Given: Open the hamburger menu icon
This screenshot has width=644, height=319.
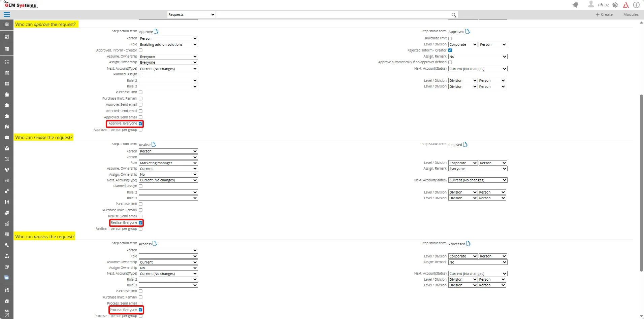Looking at the screenshot, I should coord(7,14).
